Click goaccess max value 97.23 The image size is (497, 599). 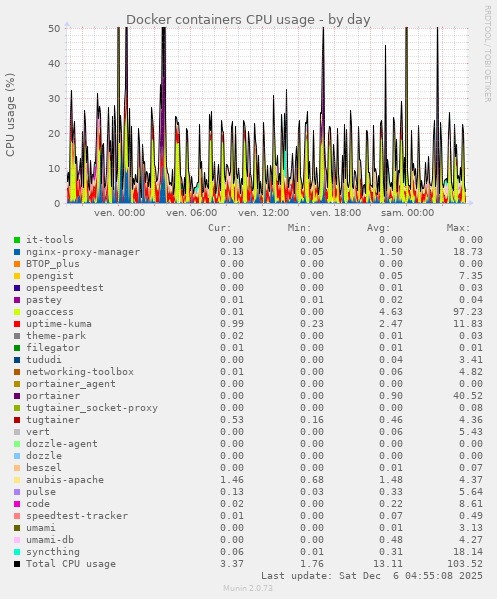(468, 312)
